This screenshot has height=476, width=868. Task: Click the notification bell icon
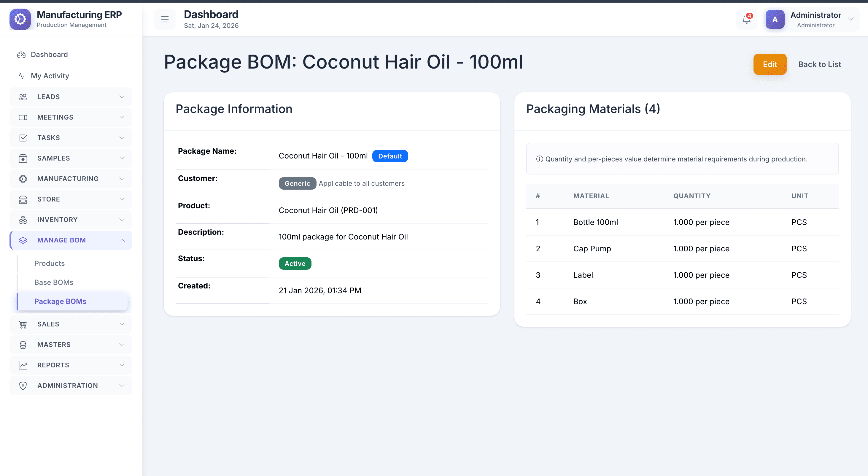746,20
